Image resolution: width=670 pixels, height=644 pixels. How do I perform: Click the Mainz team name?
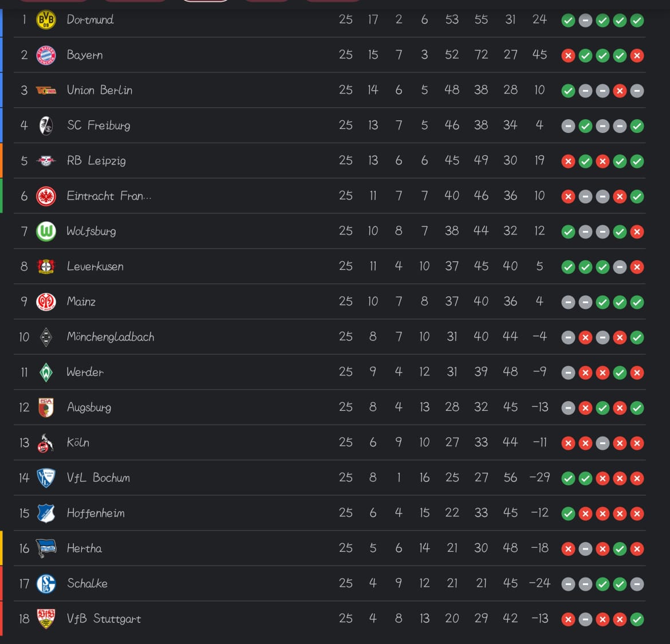(81, 301)
